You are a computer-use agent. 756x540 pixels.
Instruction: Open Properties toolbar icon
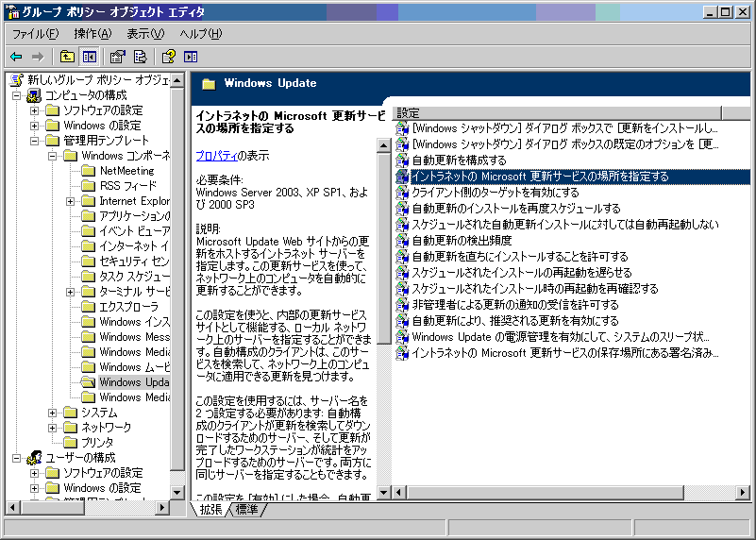(118, 57)
